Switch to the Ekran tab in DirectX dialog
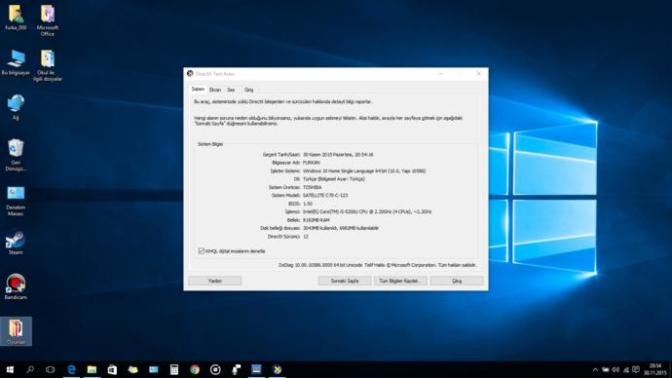This screenshot has height=378, width=672. tap(215, 90)
